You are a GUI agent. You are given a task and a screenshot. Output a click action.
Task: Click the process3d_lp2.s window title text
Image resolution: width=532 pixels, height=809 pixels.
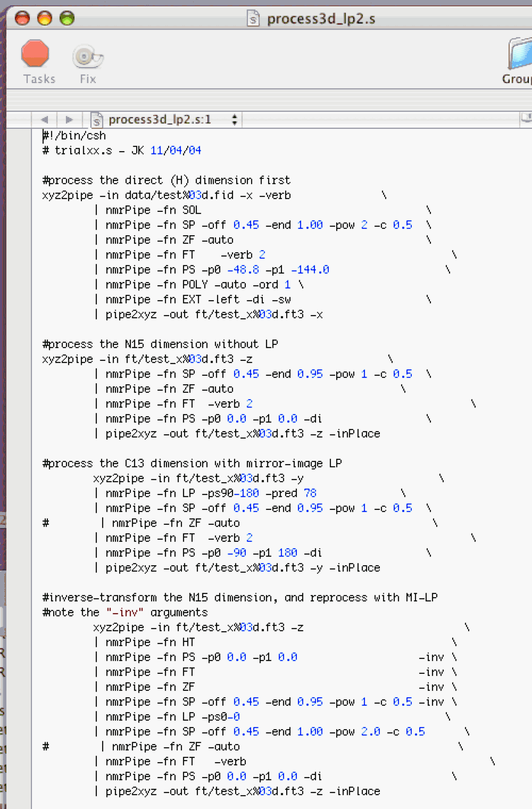321,19
